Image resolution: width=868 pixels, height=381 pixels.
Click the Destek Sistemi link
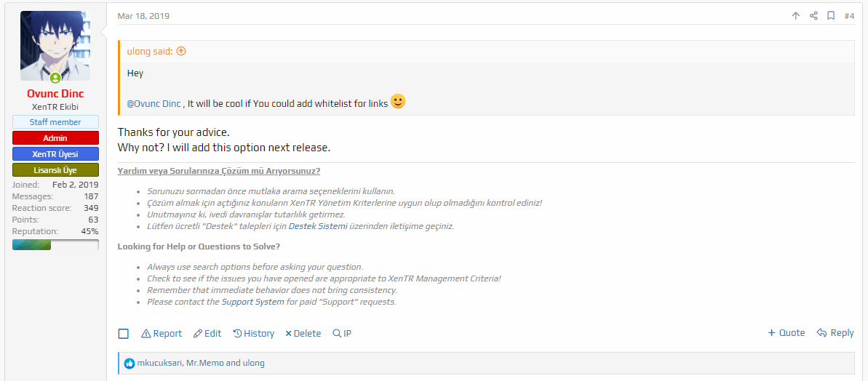(316, 226)
